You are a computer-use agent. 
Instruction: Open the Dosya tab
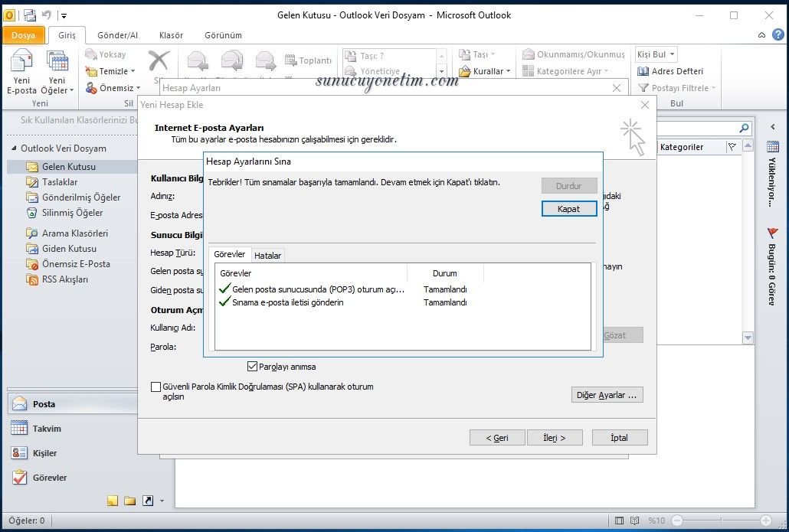[x=23, y=35]
